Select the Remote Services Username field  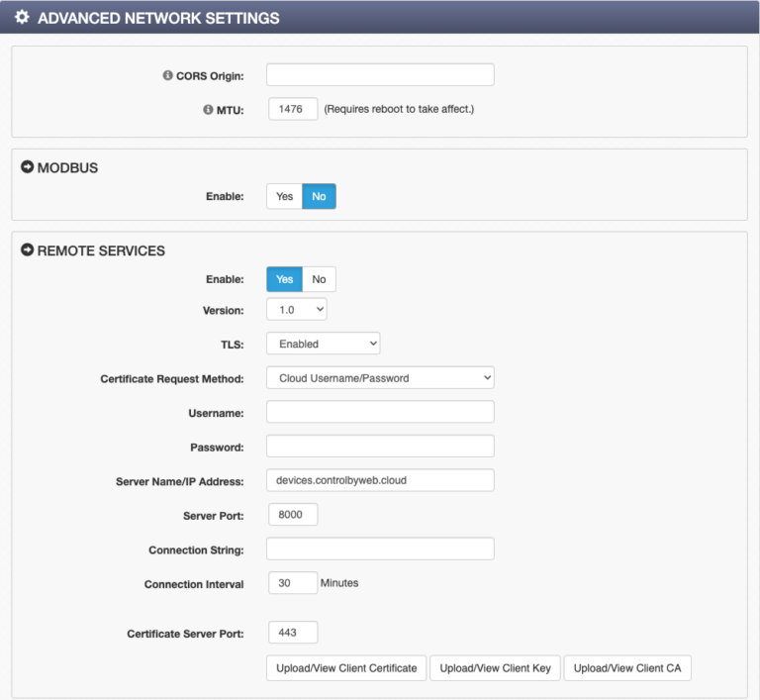coord(380,412)
